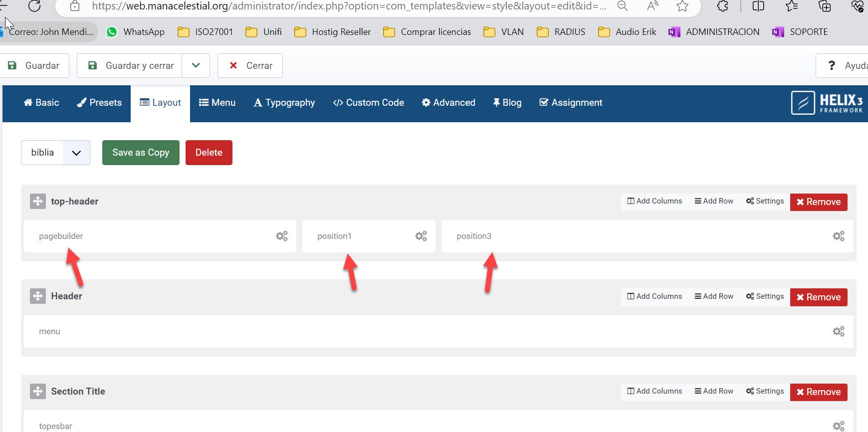Viewport: 868px width, 432px height.
Task: Open Unifi bookmark folder
Action: [263, 32]
